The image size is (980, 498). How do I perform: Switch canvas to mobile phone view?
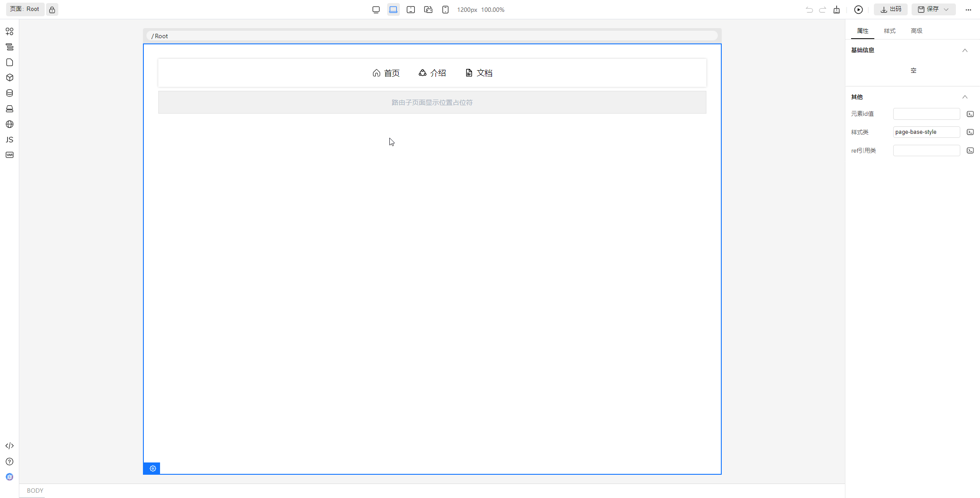coord(445,10)
